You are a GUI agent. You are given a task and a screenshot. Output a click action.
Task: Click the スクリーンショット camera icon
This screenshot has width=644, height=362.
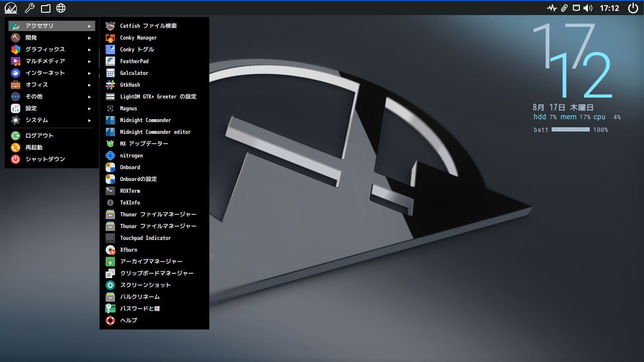110,285
